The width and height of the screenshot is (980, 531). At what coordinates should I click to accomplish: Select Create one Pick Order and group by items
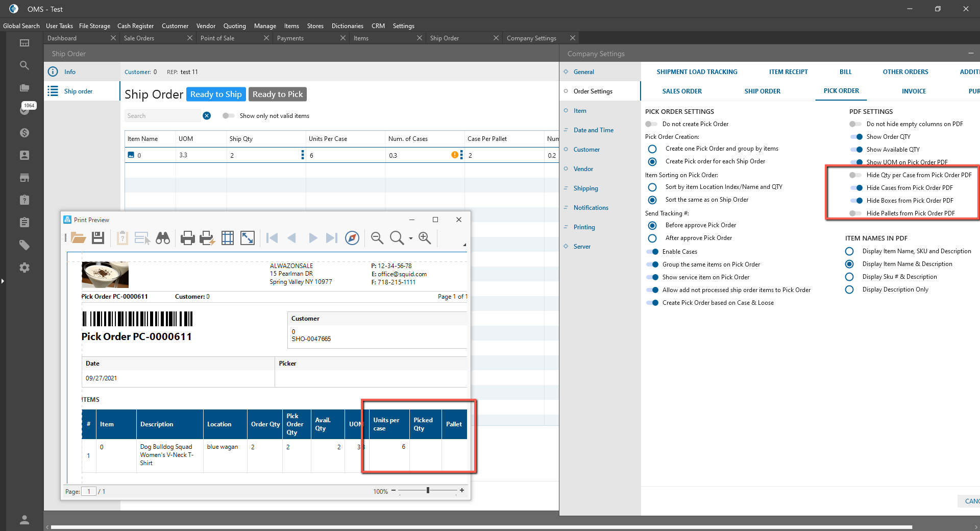click(652, 149)
